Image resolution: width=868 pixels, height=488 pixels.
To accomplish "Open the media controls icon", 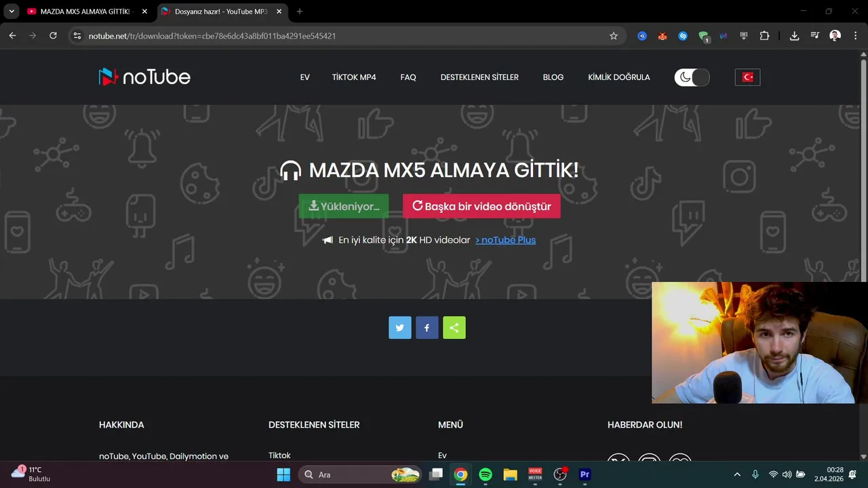I will pyautogui.click(x=815, y=36).
